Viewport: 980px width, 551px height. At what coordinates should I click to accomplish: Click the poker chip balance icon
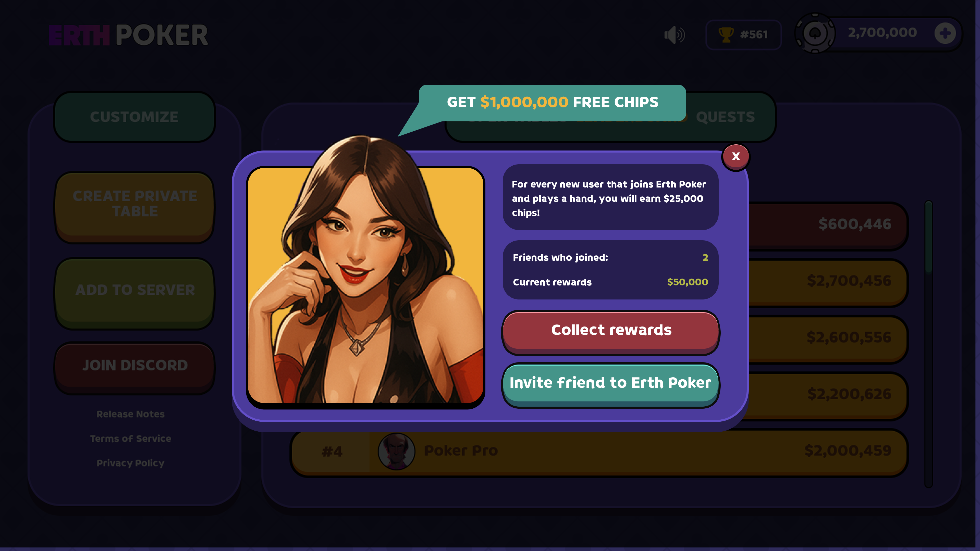[x=815, y=33]
